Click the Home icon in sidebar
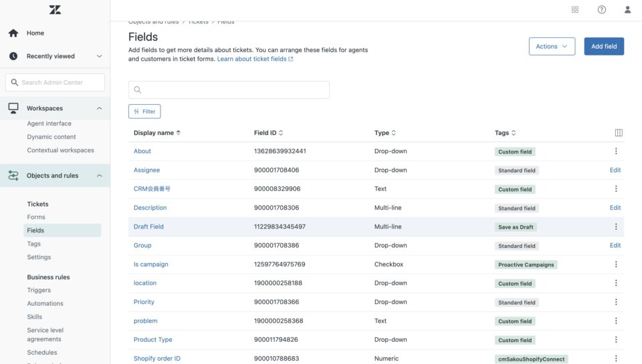 click(x=13, y=33)
